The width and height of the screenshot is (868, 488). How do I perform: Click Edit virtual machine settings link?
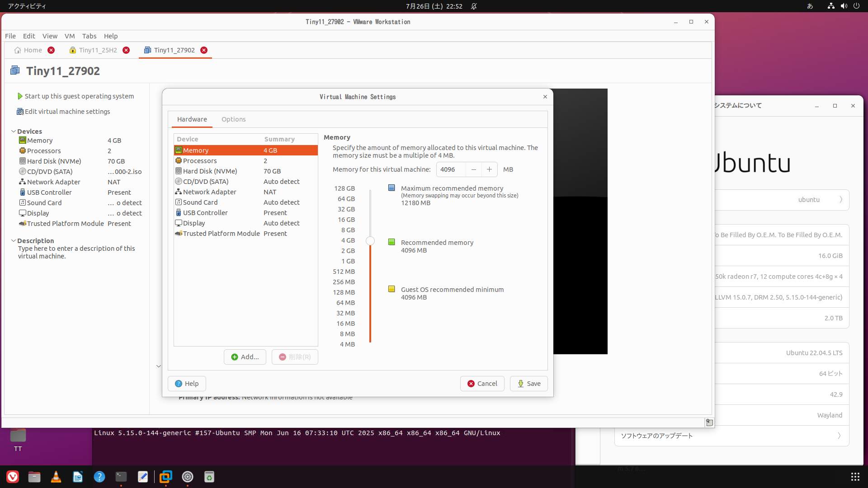pos(63,112)
